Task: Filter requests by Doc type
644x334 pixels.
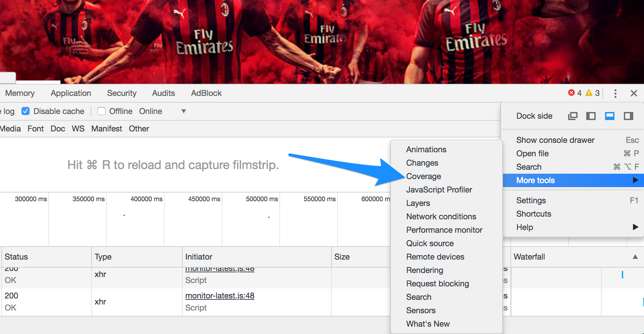Action: 58,129
